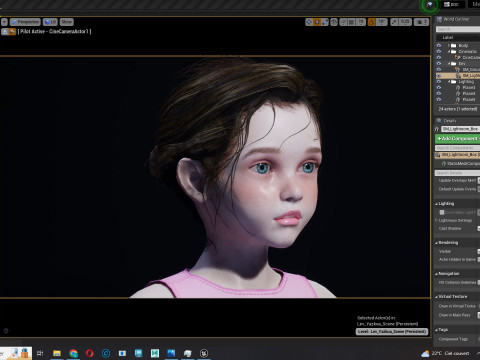Open the Lit view mode menu
480x360 pixels.
point(50,22)
